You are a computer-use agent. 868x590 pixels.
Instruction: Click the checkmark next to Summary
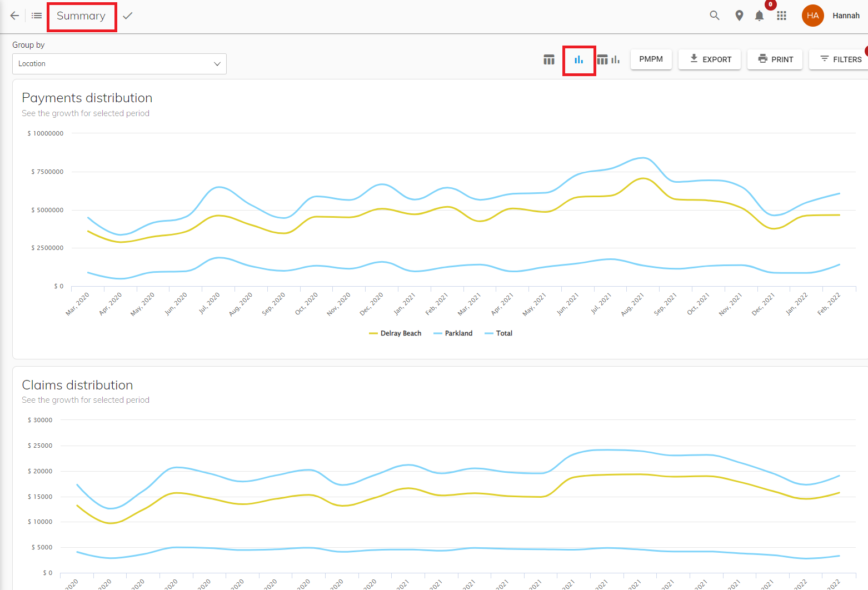point(128,16)
